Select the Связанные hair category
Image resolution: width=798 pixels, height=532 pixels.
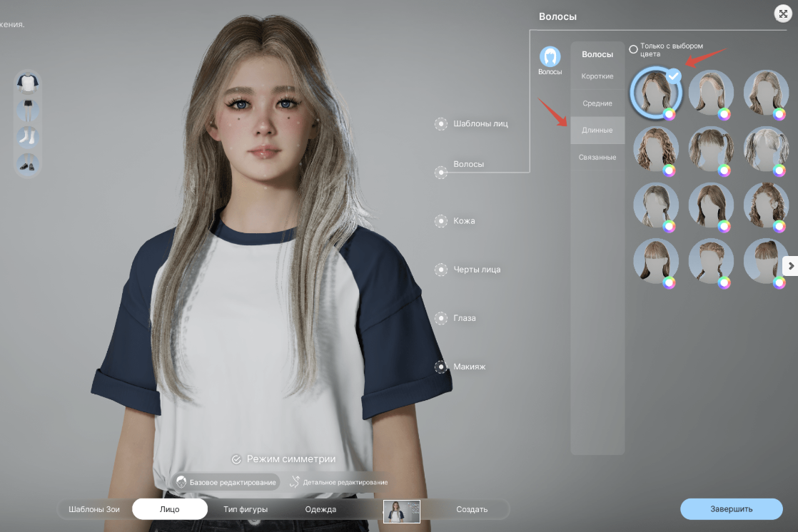[x=597, y=157]
